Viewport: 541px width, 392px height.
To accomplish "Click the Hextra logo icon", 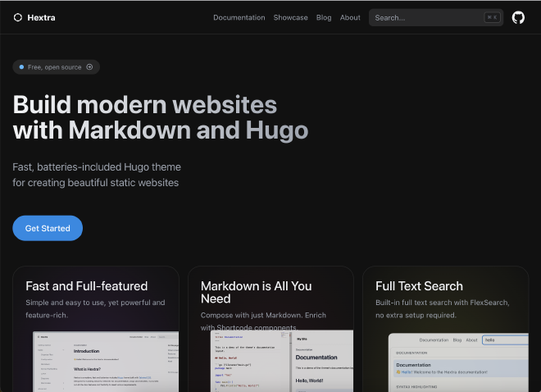I will coord(17,17).
